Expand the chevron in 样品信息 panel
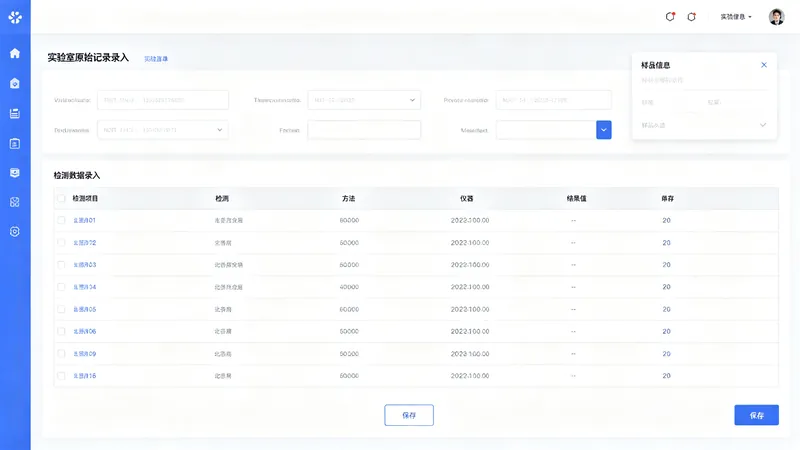The width and height of the screenshot is (800, 450). (763, 125)
